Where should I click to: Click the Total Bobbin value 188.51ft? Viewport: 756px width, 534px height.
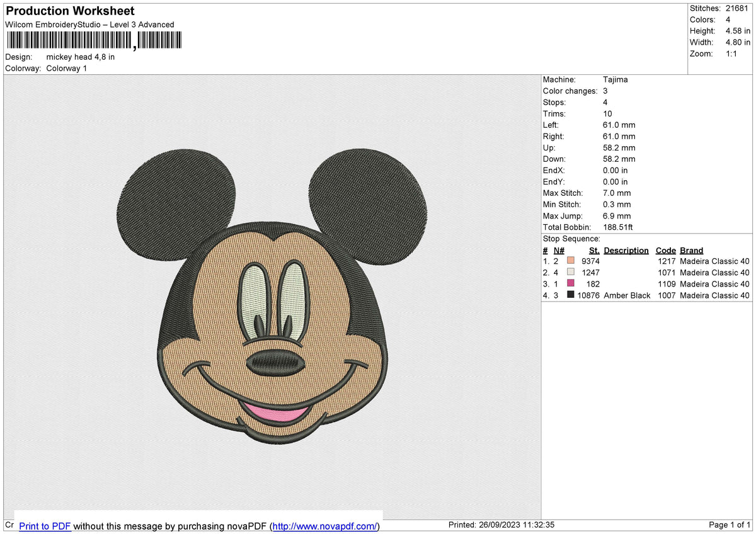point(619,227)
